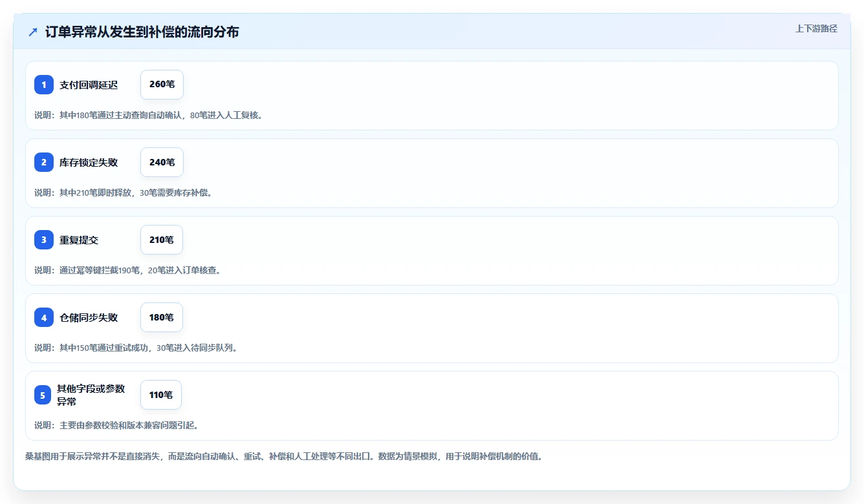Click the 110笔 value chip
This screenshot has height=504, width=864.
[161, 395]
